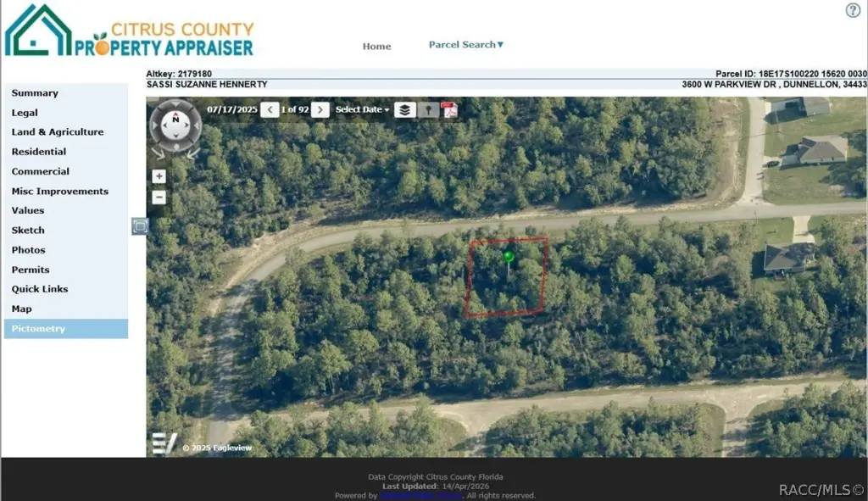Open the help question mark icon

coord(853,10)
